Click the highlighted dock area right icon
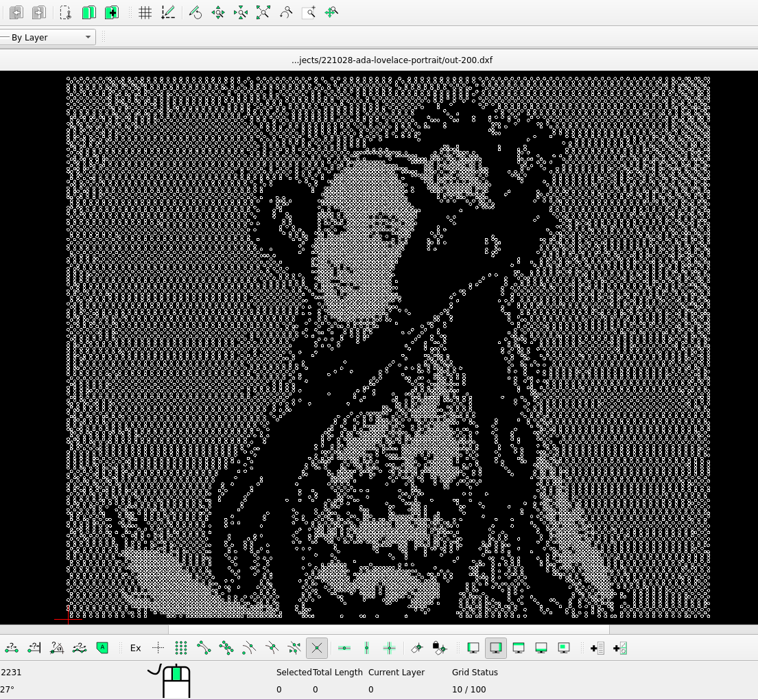The image size is (758, 700). 495,649
